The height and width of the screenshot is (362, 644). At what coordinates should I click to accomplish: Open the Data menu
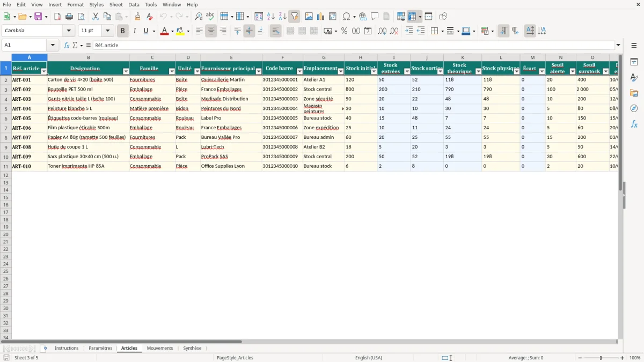[x=134, y=4]
